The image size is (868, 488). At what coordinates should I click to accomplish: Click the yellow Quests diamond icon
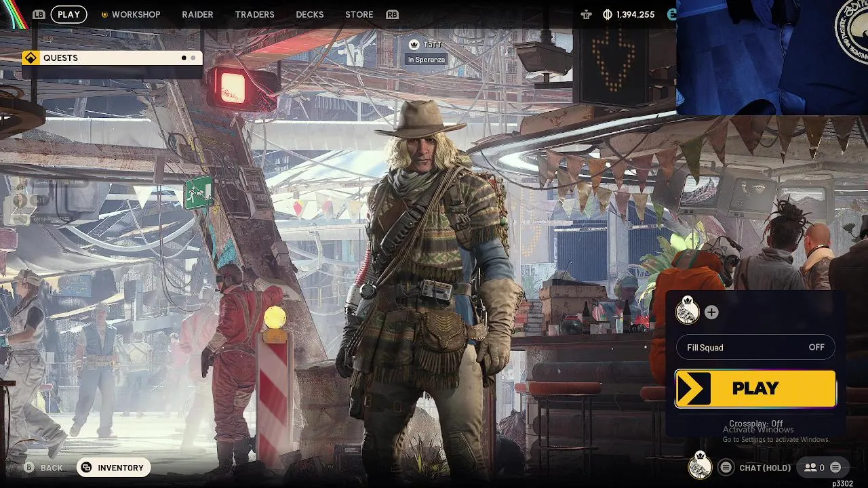click(31, 58)
